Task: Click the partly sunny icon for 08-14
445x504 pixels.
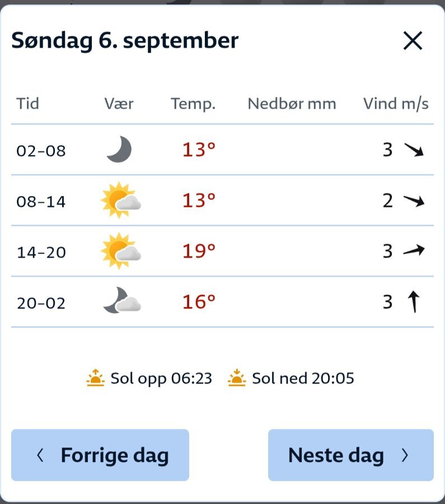Action: click(x=120, y=200)
